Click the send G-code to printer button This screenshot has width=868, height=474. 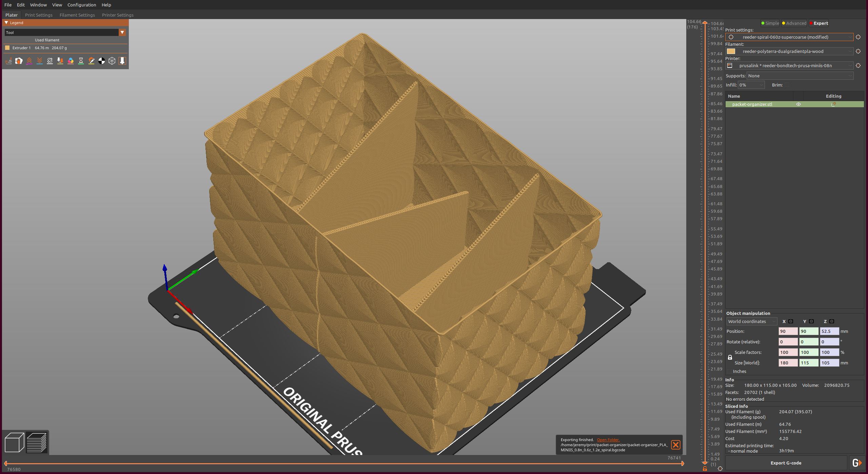(x=857, y=463)
